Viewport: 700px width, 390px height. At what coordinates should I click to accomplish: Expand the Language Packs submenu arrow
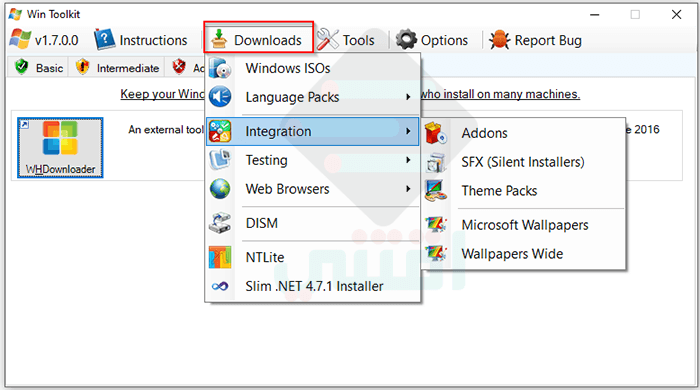(x=408, y=97)
